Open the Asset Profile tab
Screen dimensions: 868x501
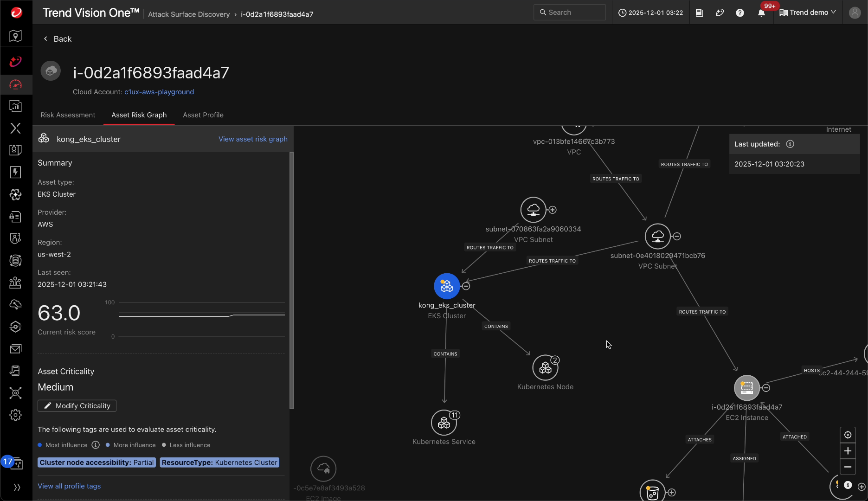coord(203,115)
